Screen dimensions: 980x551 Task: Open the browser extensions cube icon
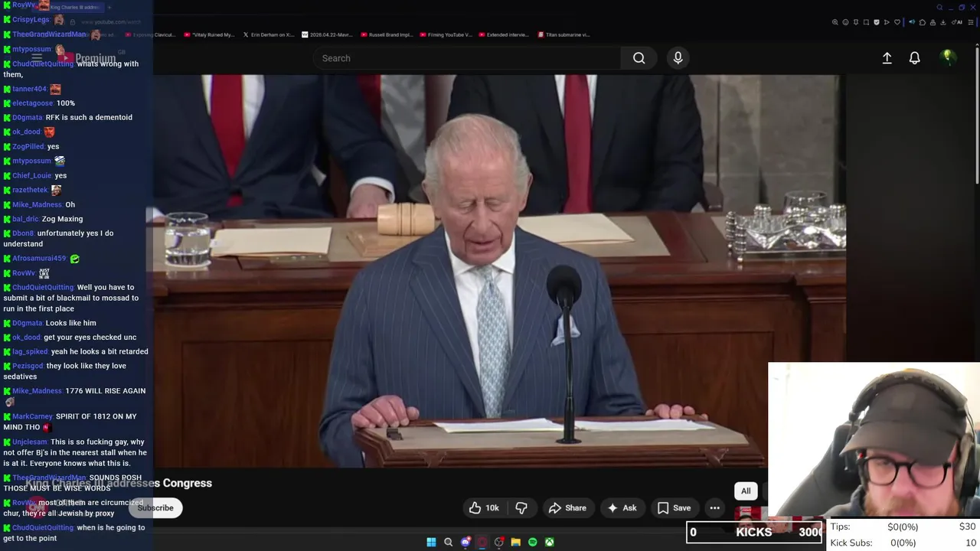[x=922, y=22]
